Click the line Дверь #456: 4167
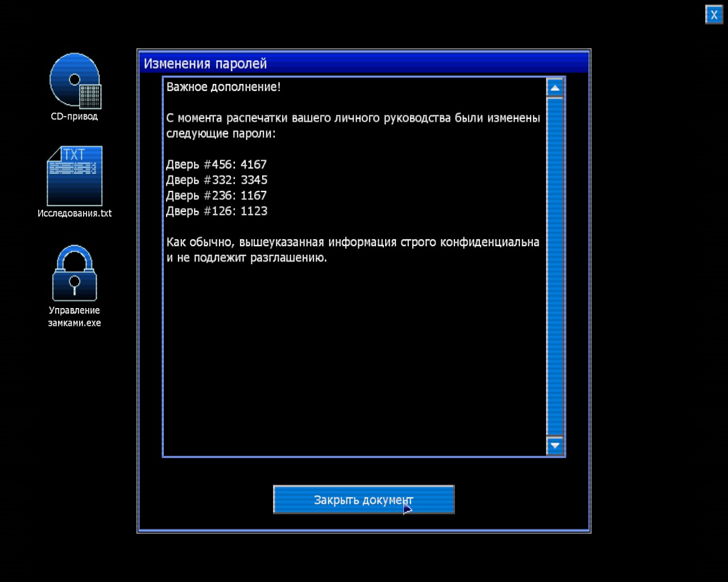This screenshot has width=728, height=582. [x=216, y=165]
